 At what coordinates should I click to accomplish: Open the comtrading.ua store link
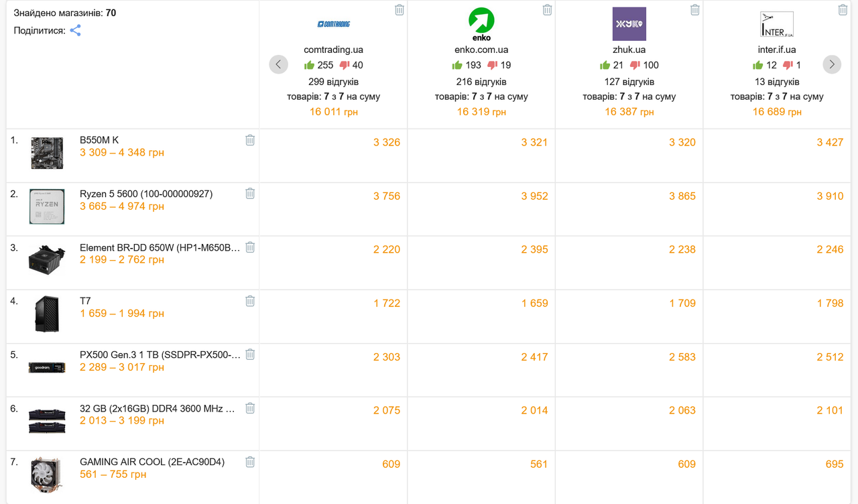[x=334, y=50]
